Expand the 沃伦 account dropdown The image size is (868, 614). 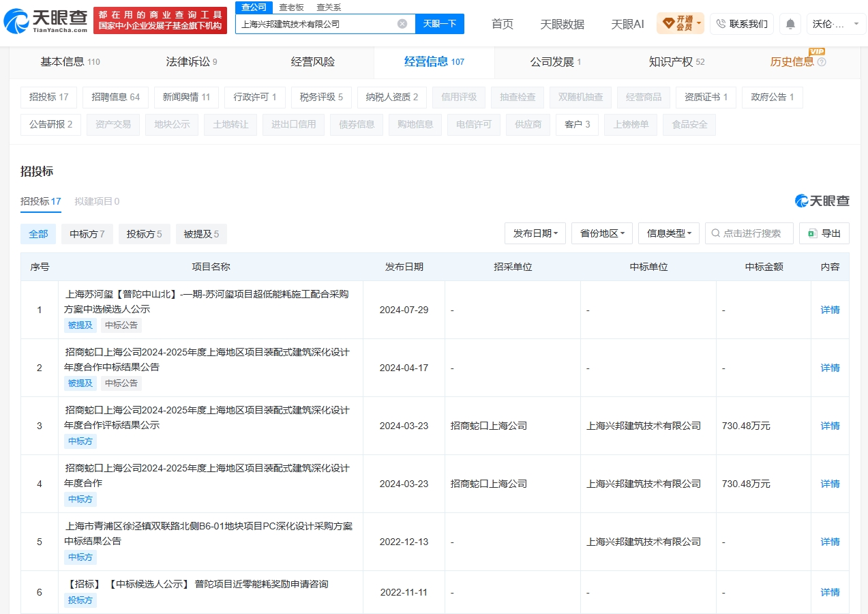pyautogui.click(x=837, y=24)
